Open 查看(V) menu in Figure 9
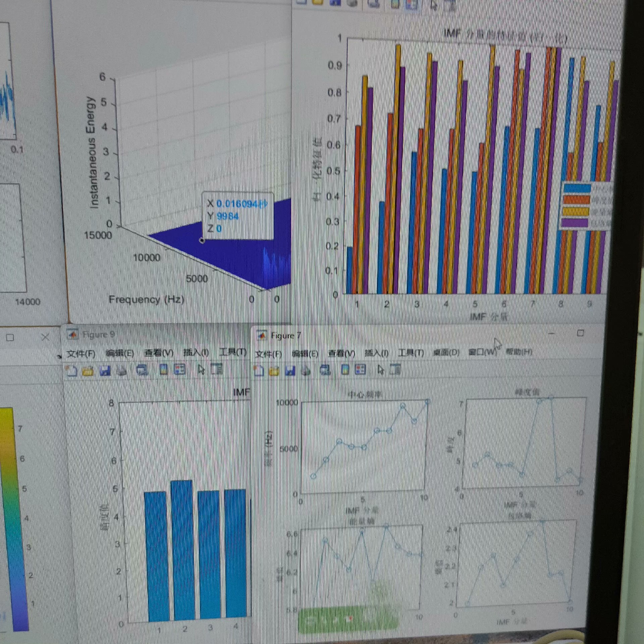 pyautogui.click(x=159, y=353)
